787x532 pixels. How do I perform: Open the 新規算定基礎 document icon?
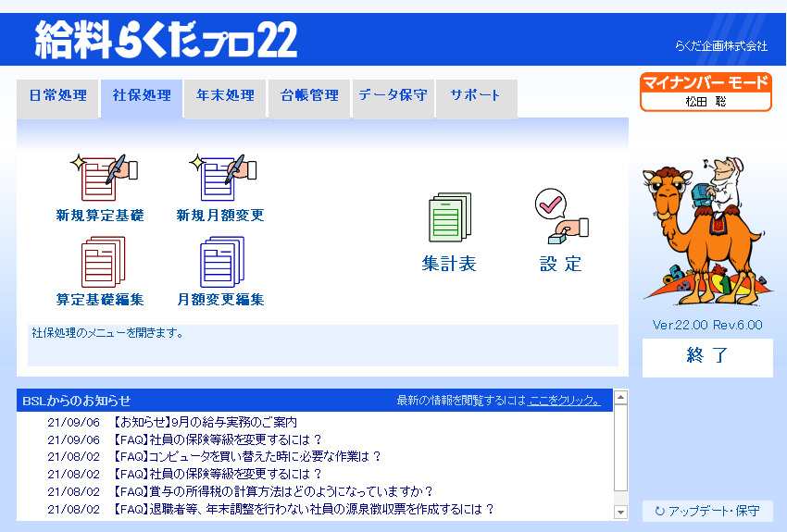pos(104,178)
